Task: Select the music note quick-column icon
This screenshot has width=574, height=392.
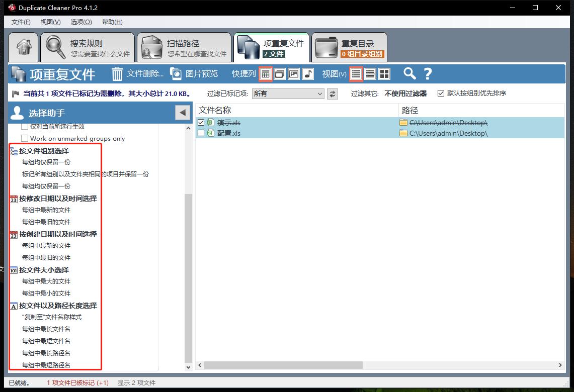Action: tap(308, 74)
